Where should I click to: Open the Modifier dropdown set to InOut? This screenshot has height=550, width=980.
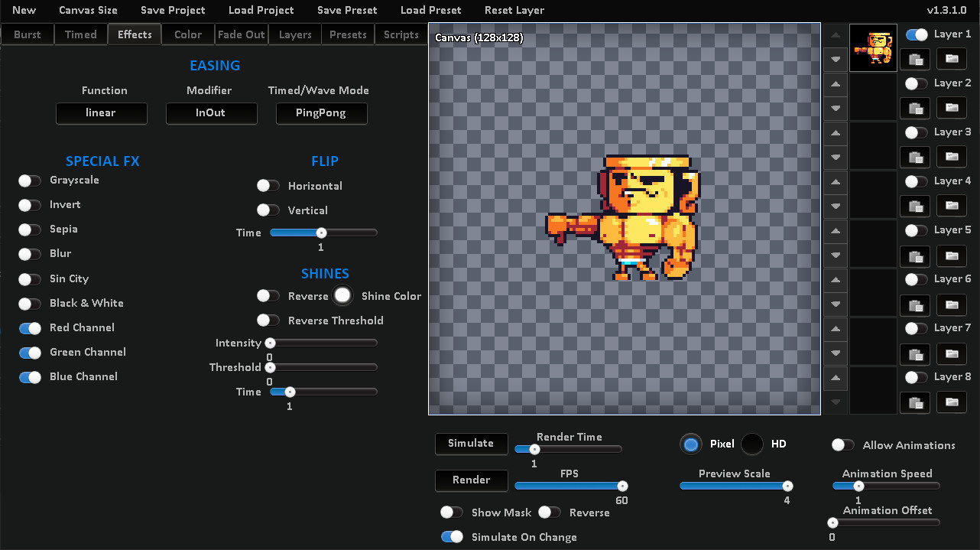211,113
